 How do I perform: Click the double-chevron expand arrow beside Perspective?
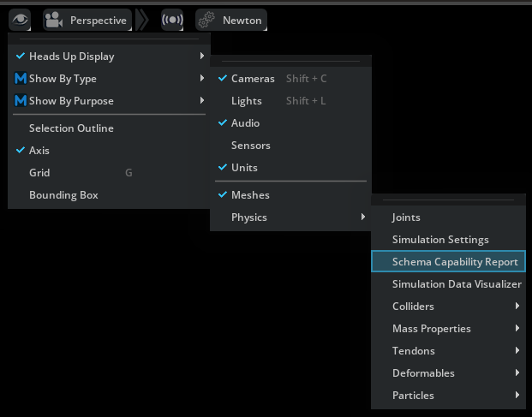pos(142,20)
